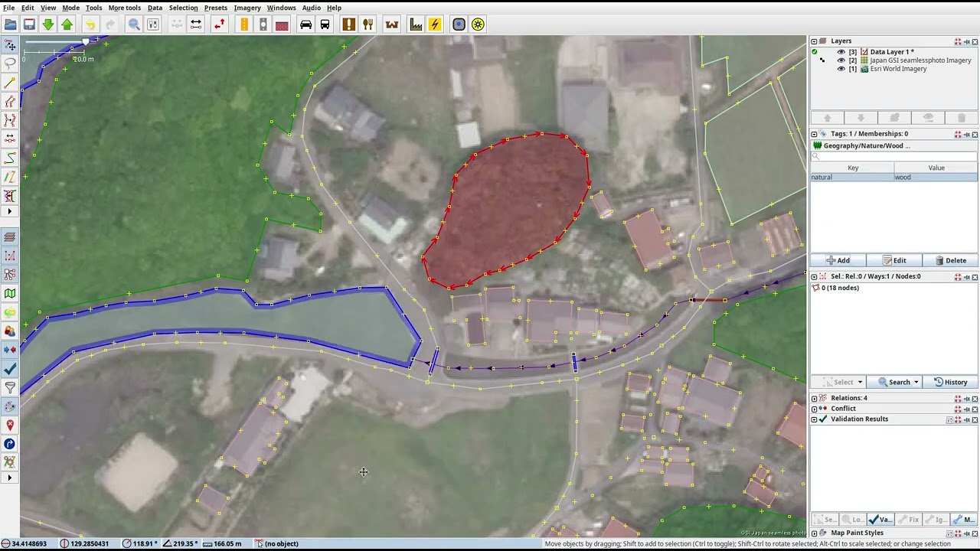Open the bus public transport preset

[325, 24]
